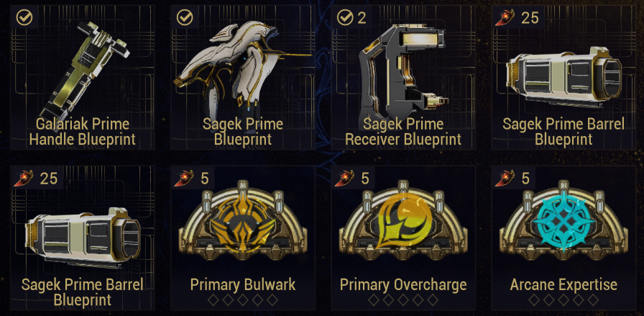Select first rank diamond under Primary Bulwark

[x=213, y=300]
